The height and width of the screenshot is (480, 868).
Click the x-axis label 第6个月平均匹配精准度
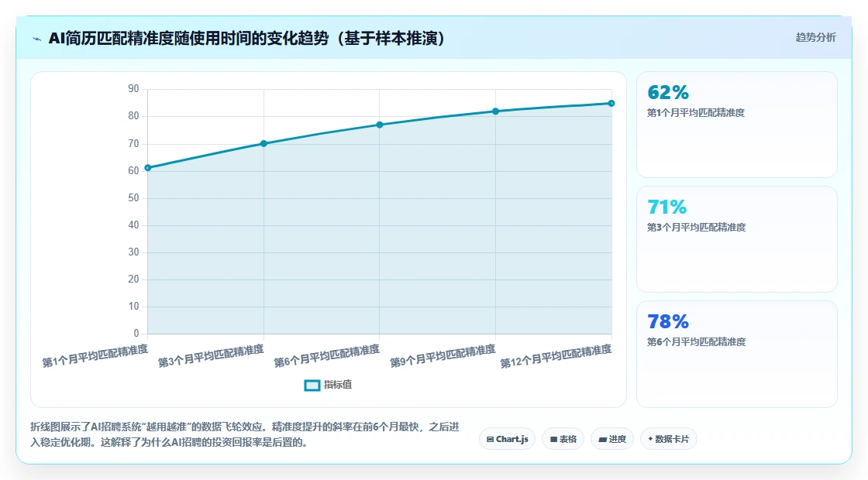326,355
